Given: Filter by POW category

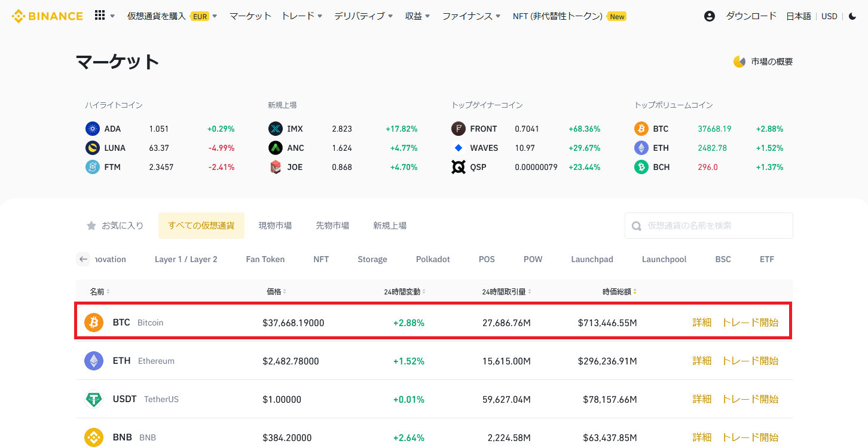Looking at the screenshot, I should (533, 259).
